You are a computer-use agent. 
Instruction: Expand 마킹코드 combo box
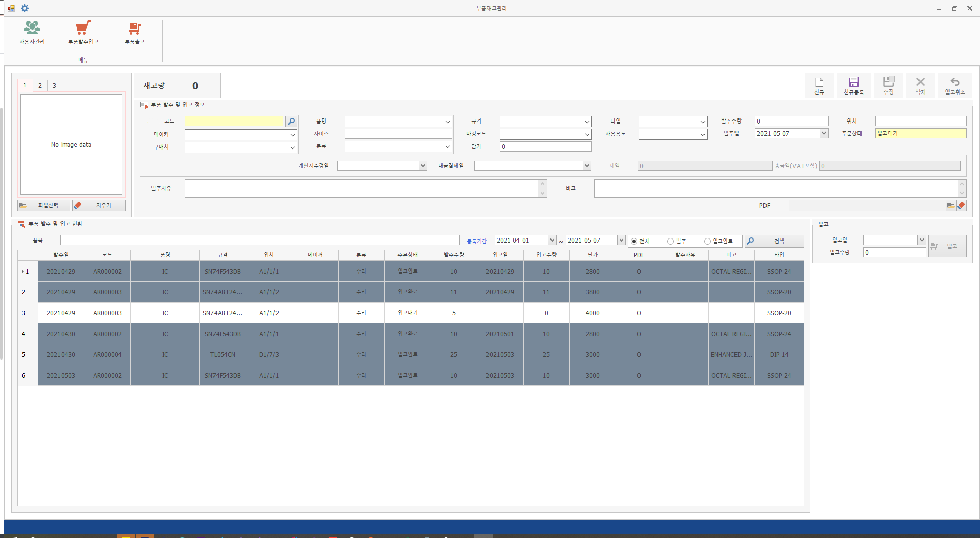(587, 134)
